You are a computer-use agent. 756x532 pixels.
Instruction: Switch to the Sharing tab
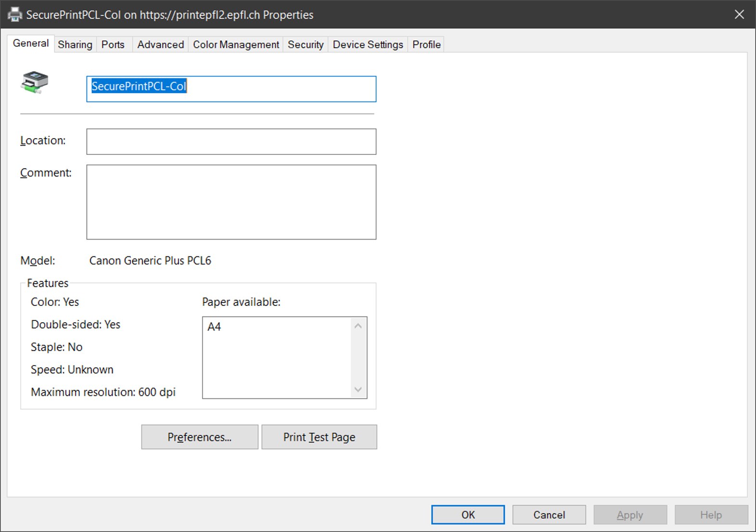coord(75,45)
